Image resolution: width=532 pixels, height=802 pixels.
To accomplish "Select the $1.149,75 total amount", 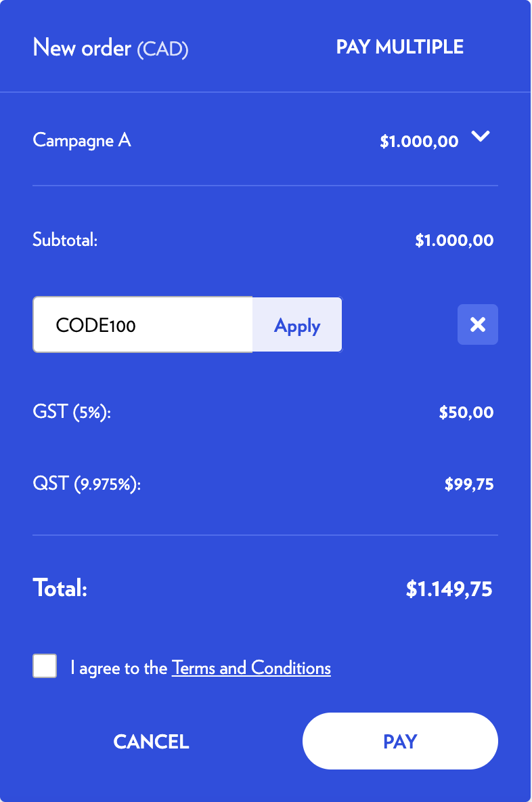I will pyautogui.click(x=449, y=589).
